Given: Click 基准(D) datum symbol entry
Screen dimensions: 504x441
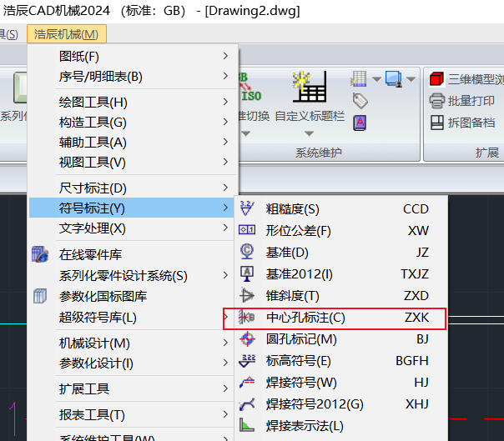Looking at the screenshot, I should (287, 252).
